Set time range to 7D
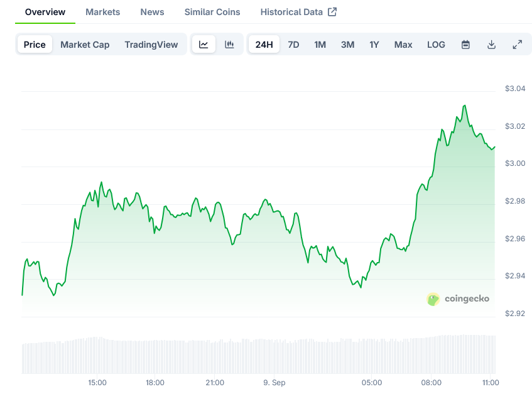532x394 pixels. [x=293, y=45]
